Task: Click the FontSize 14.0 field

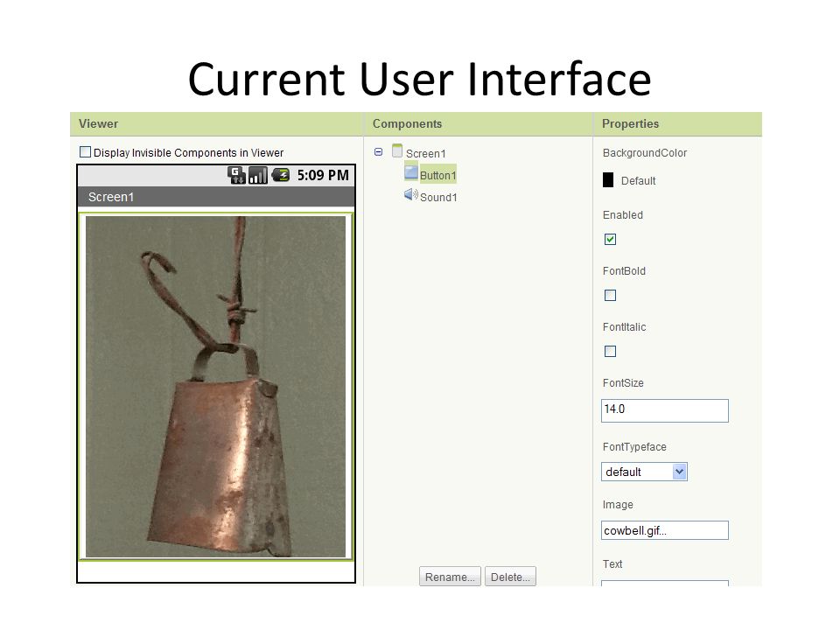Action: pos(665,410)
